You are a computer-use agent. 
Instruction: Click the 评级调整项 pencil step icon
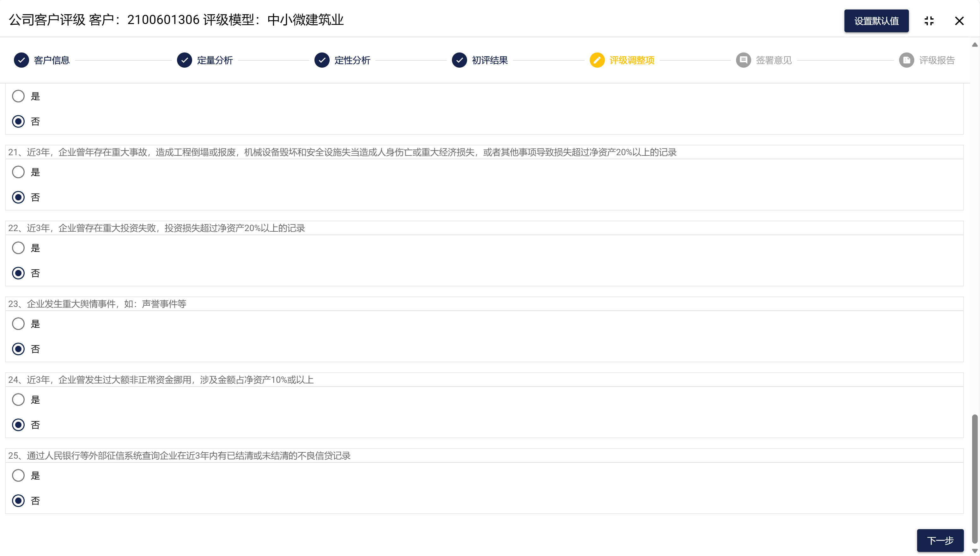tap(597, 60)
